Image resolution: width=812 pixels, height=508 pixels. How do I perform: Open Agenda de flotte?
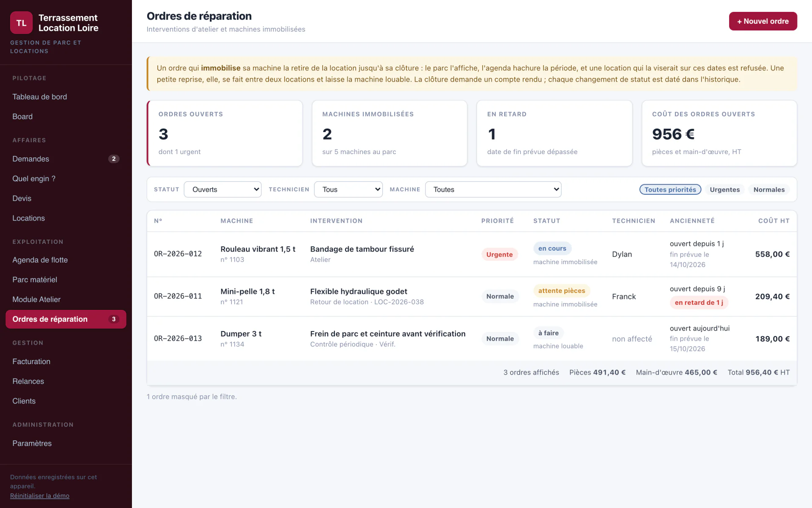tap(66, 260)
